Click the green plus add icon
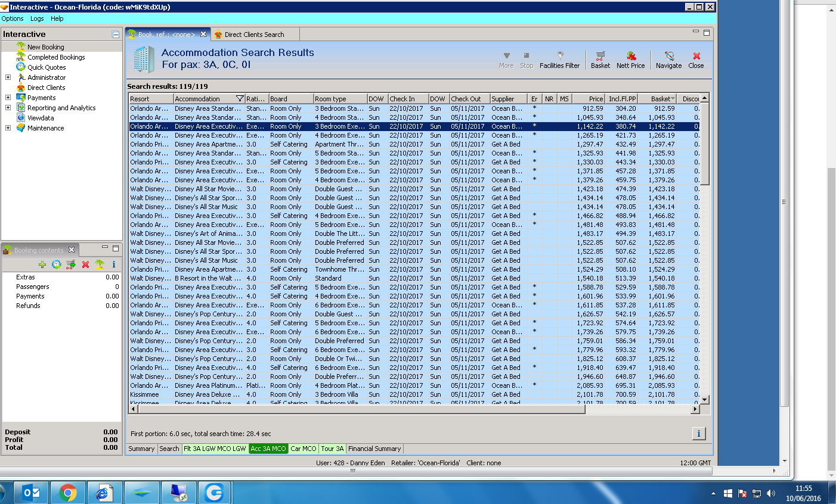Viewport: 836px width, 504px height. (42, 265)
